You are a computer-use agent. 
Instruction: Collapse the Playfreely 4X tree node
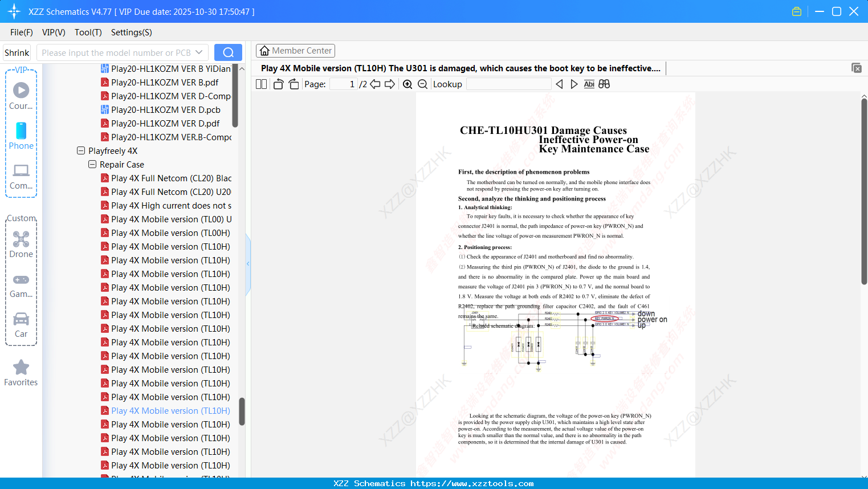(81, 150)
